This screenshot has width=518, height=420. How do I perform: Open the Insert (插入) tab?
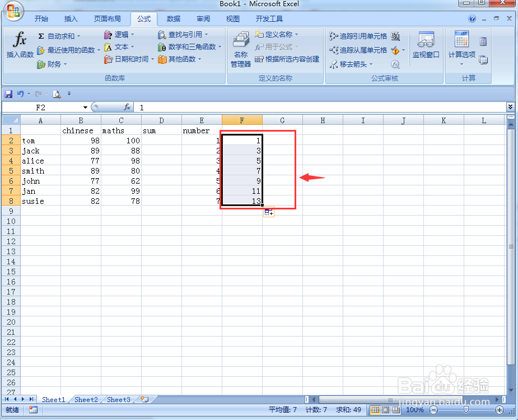[71, 19]
